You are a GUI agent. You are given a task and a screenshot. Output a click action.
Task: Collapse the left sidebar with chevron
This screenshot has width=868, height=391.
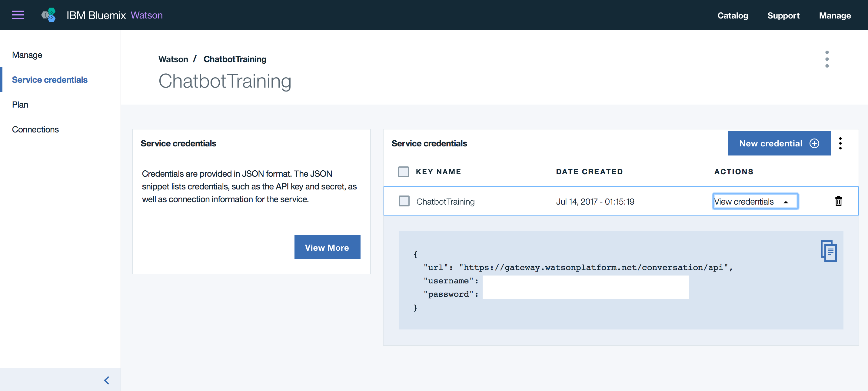(x=106, y=380)
